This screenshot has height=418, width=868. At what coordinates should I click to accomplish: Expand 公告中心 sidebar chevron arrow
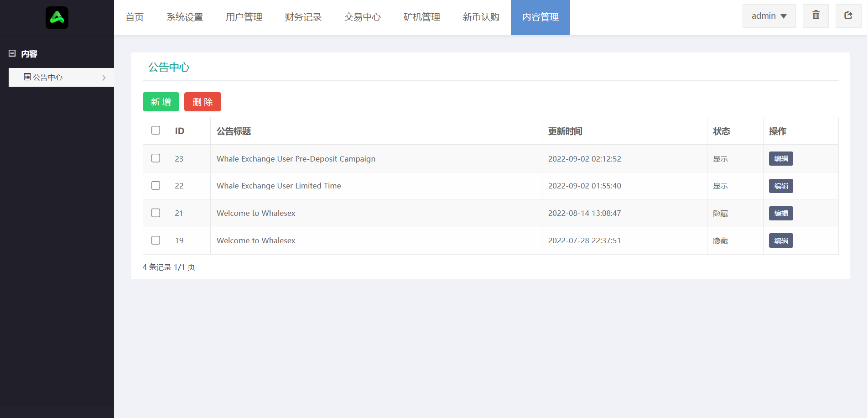[104, 78]
